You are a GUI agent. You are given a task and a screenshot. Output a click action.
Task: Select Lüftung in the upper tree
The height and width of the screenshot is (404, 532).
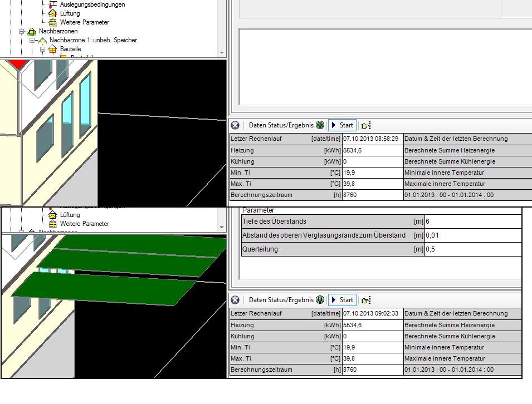click(x=70, y=13)
